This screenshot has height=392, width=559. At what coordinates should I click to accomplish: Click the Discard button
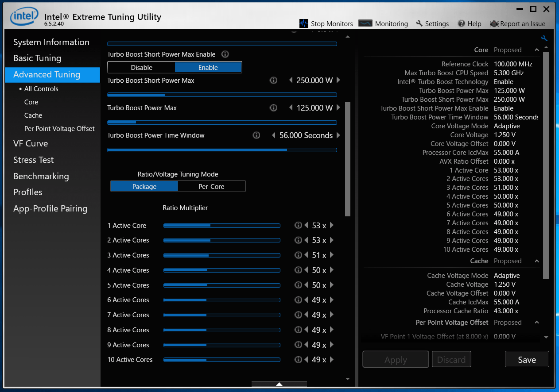pyautogui.click(x=451, y=360)
